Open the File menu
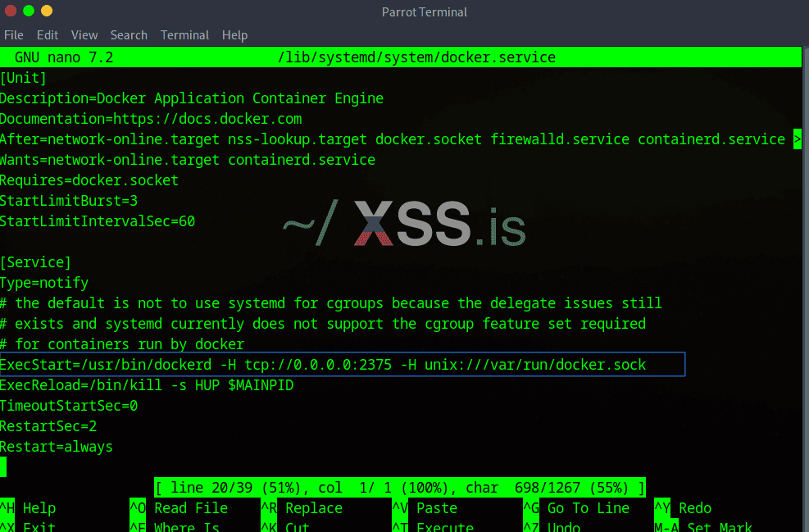 [13, 35]
